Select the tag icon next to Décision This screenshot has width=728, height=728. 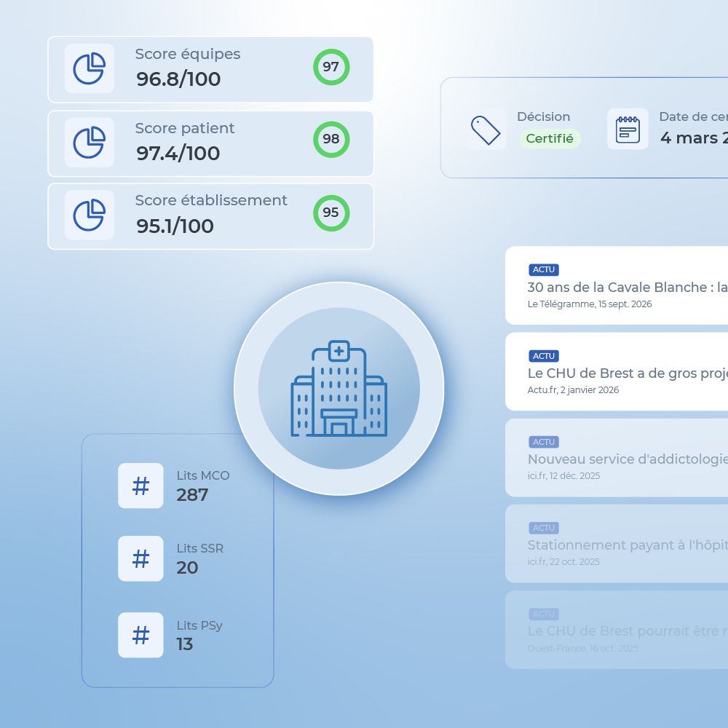[x=486, y=130]
